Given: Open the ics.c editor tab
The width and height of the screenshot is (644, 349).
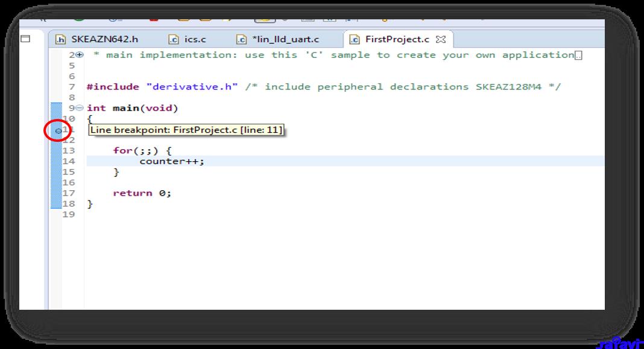Looking at the screenshot, I should pyautogui.click(x=195, y=40).
